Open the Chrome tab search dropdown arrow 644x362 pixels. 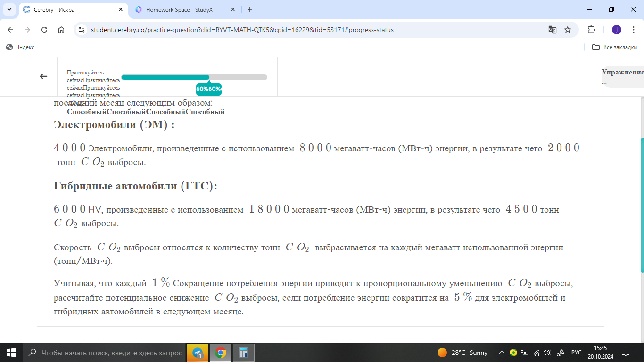pos(9,9)
